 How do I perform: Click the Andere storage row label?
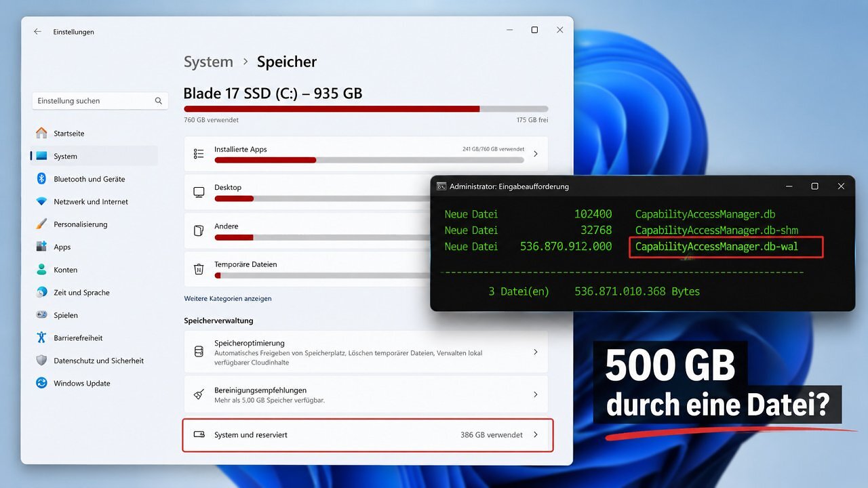(226, 226)
